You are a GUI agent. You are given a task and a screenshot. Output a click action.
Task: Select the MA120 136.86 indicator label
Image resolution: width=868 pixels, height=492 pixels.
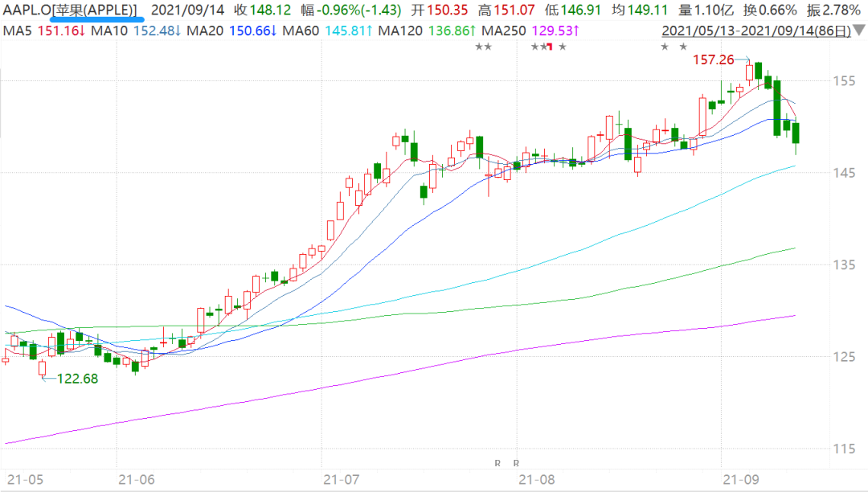(x=428, y=31)
